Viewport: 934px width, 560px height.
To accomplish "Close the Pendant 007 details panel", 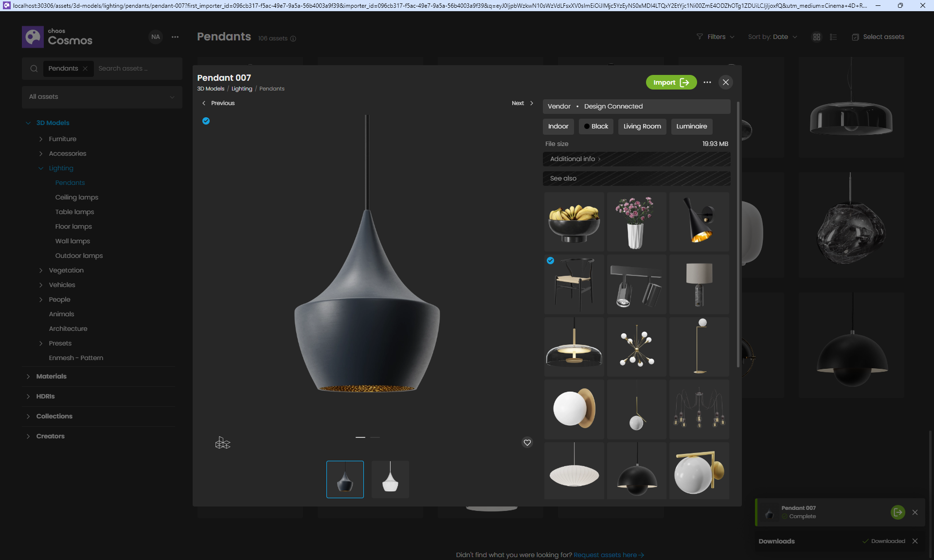I will (725, 82).
